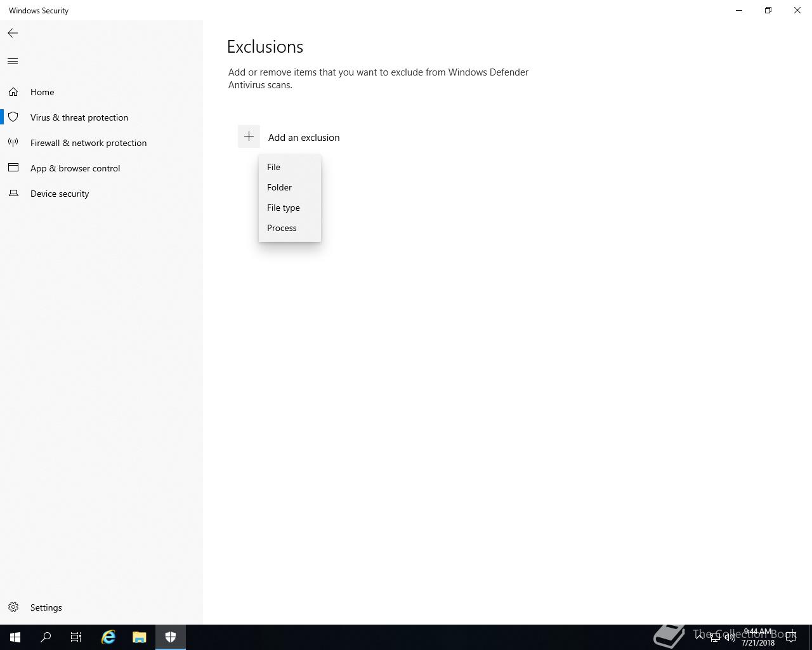Viewport: 812px width, 650px height.
Task: Click the Device security laptop icon
Action: 13,194
